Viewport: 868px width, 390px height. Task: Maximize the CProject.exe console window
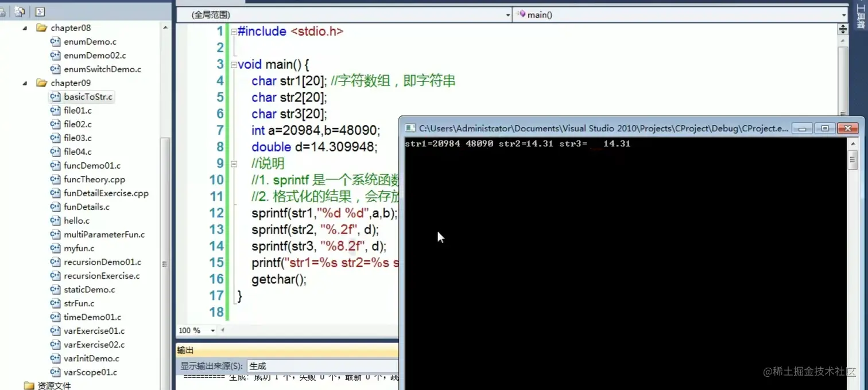(824, 128)
